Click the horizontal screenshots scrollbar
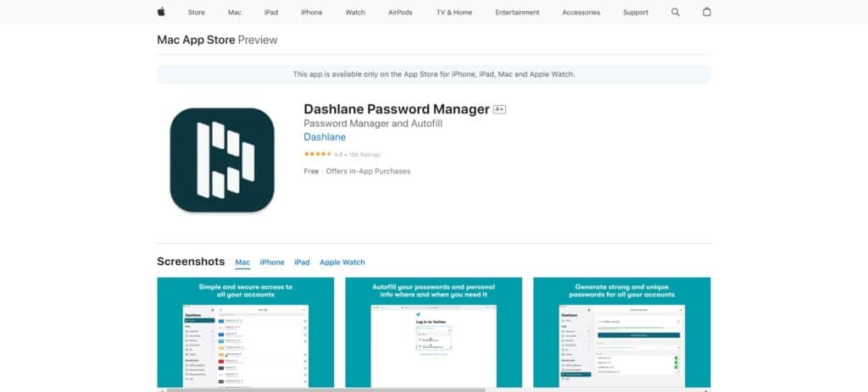868x392 pixels. 325,389
